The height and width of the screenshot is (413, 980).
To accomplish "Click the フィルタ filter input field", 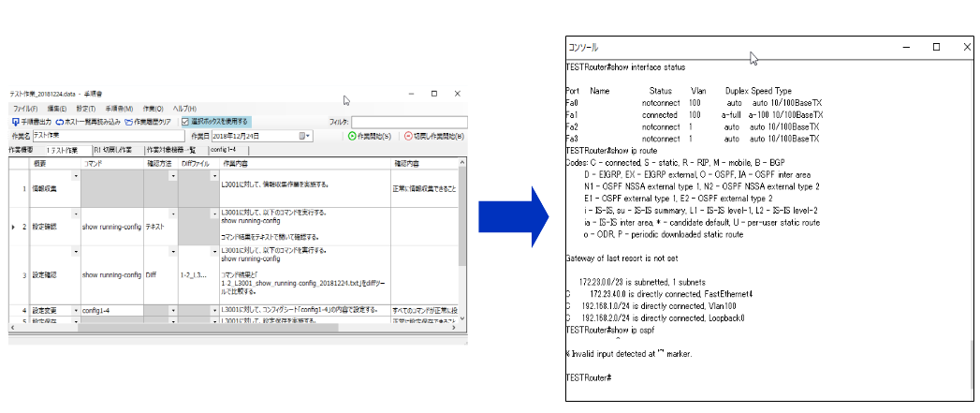I will point(408,122).
